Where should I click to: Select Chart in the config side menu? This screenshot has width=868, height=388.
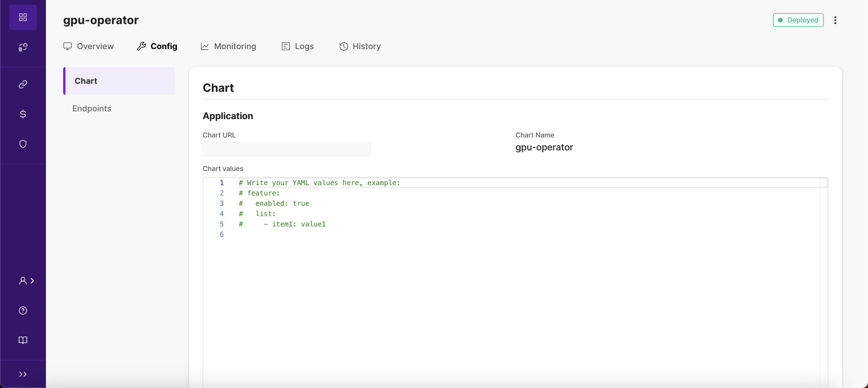pyautogui.click(x=119, y=81)
